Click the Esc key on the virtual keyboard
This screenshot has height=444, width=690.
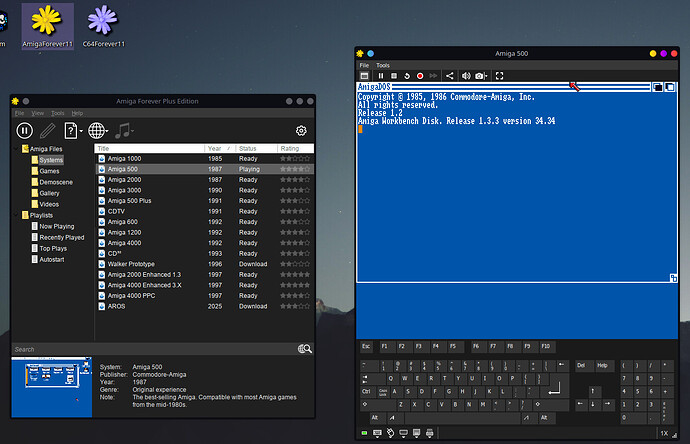(x=366, y=346)
